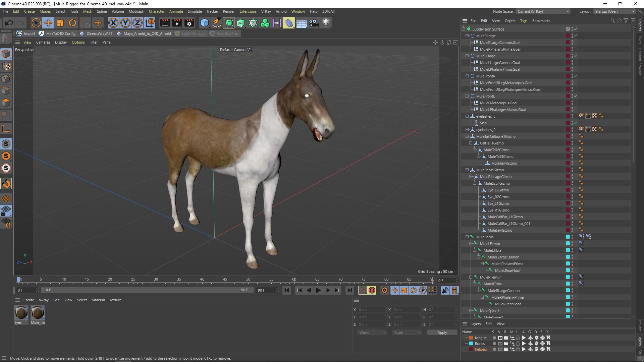
Task: Toggle X axis lock
Action: pyautogui.click(x=113, y=23)
